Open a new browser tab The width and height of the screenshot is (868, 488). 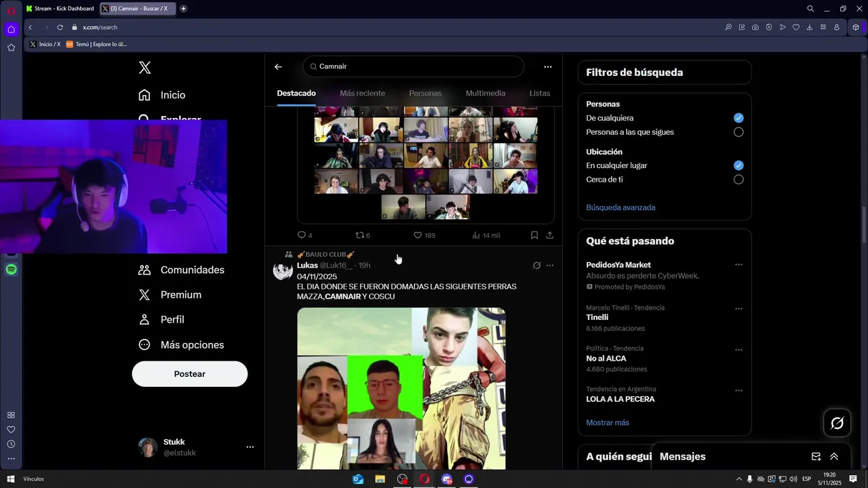(183, 9)
